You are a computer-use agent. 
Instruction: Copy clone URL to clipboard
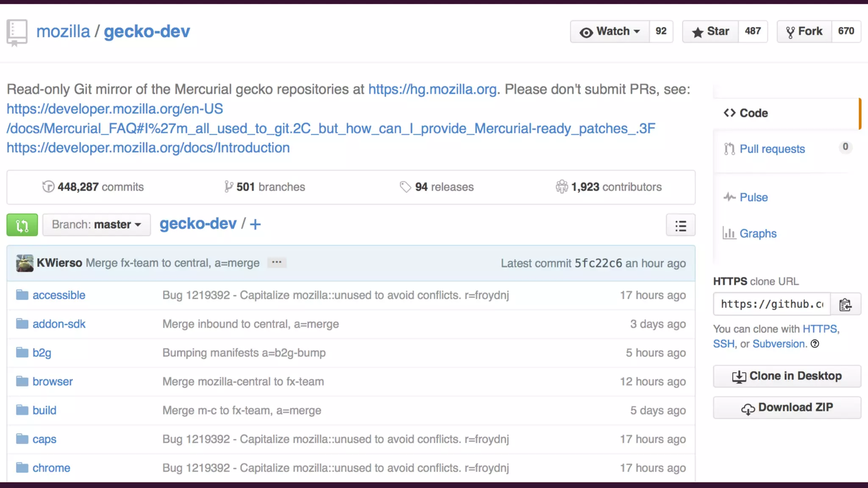[x=845, y=304]
